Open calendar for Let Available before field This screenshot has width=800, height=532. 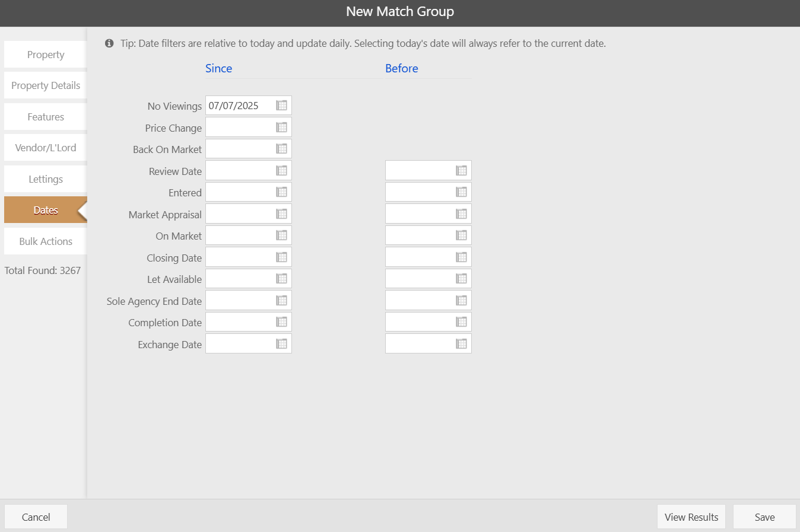point(461,279)
